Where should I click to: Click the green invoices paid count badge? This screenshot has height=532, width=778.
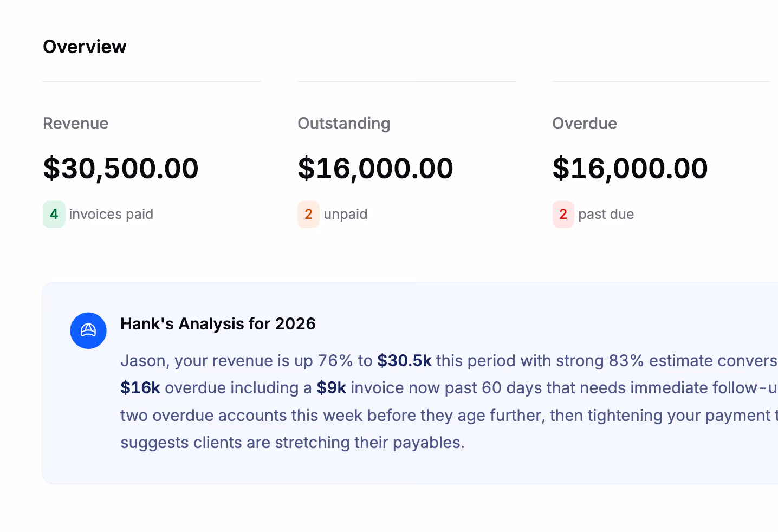(54, 214)
